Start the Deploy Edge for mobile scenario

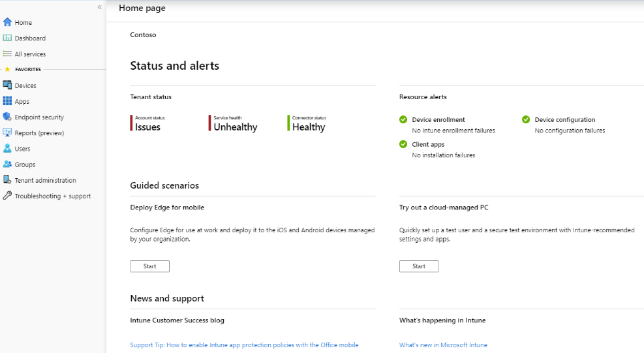[x=149, y=266]
